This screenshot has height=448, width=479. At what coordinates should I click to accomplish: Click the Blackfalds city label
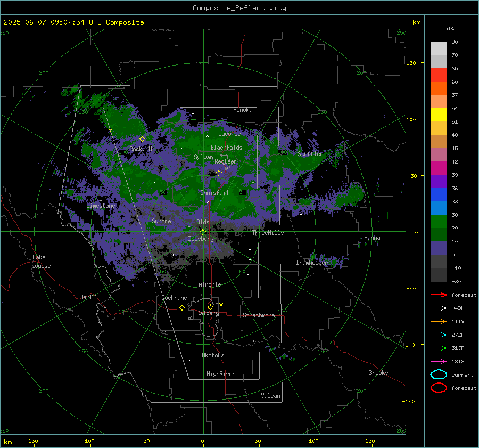coord(226,148)
